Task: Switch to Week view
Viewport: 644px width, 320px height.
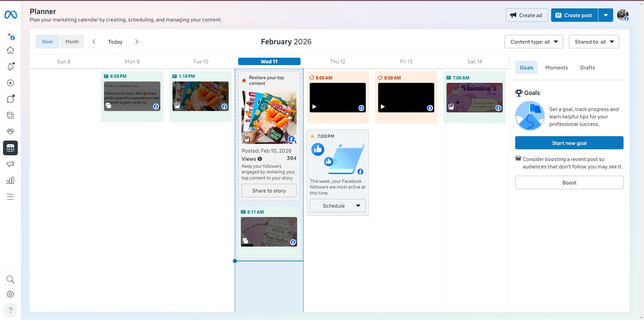Action: pos(47,42)
